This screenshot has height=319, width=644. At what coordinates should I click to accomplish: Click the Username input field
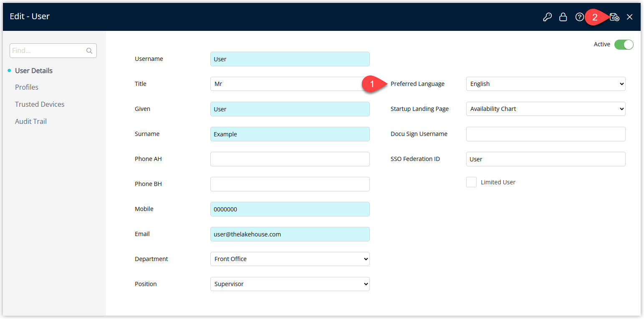pyautogui.click(x=290, y=59)
